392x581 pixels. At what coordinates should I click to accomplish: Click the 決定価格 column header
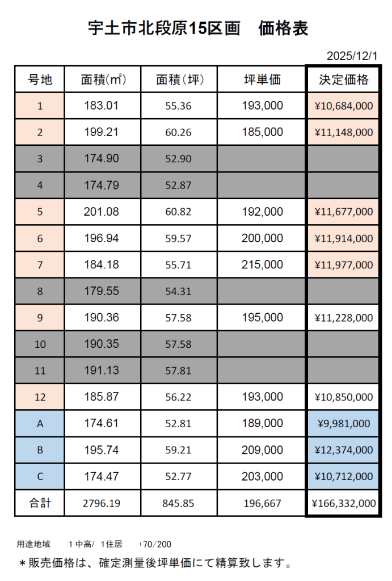coord(344,80)
